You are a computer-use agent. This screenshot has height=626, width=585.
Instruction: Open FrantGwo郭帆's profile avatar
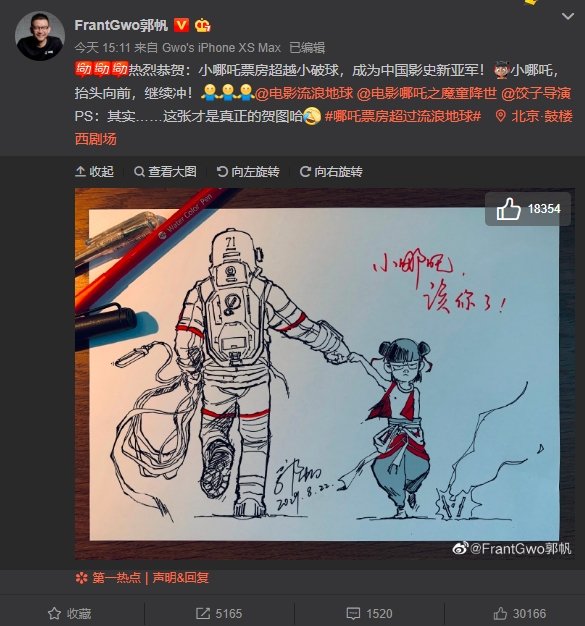pos(40,36)
